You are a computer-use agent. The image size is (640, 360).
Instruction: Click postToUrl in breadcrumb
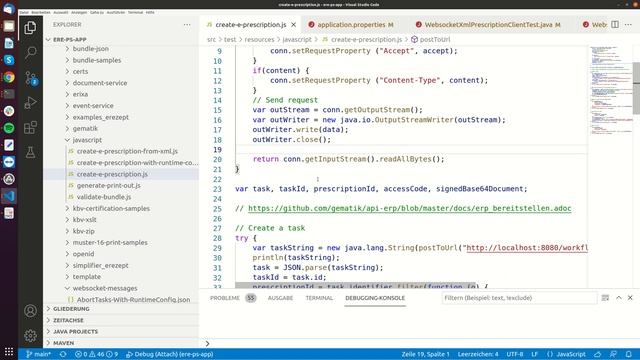[435, 40]
